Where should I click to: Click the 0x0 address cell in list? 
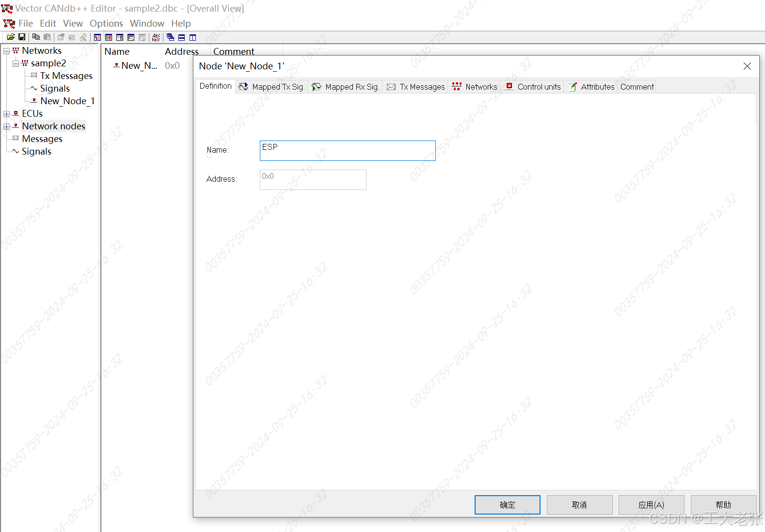(172, 65)
